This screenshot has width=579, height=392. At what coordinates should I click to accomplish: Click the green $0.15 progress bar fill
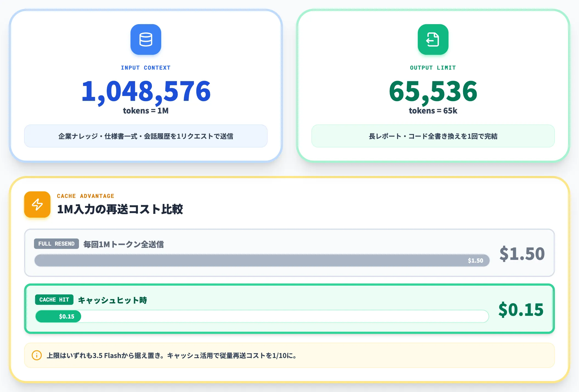tap(58, 316)
